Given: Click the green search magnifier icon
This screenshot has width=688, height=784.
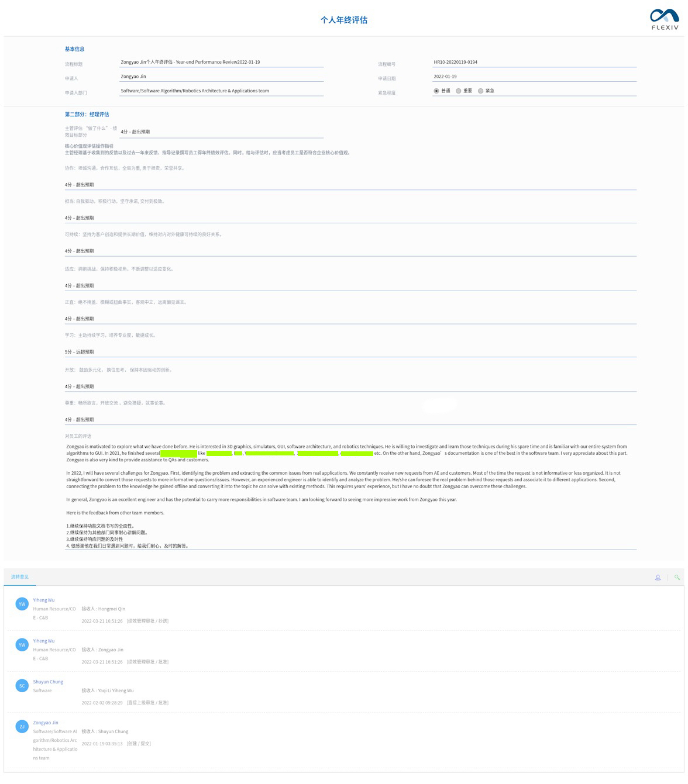Looking at the screenshot, I should coord(677,578).
